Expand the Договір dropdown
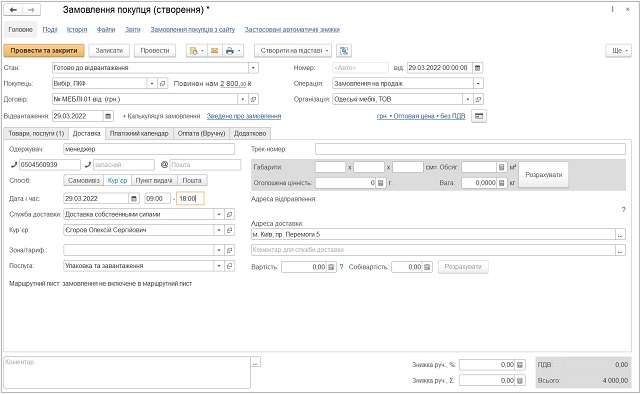Viewport: 640px width, 394px height. click(x=242, y=99)
